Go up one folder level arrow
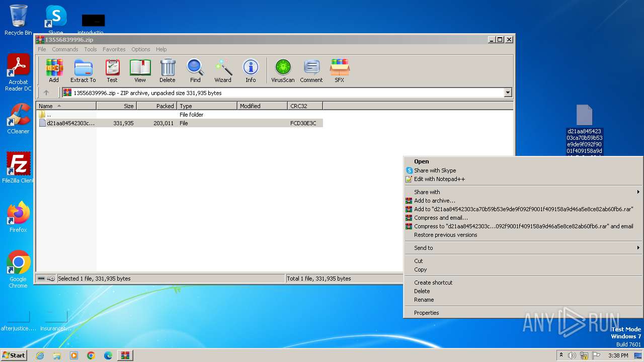This screenshot has height=362, width=644. pos(46,93)
